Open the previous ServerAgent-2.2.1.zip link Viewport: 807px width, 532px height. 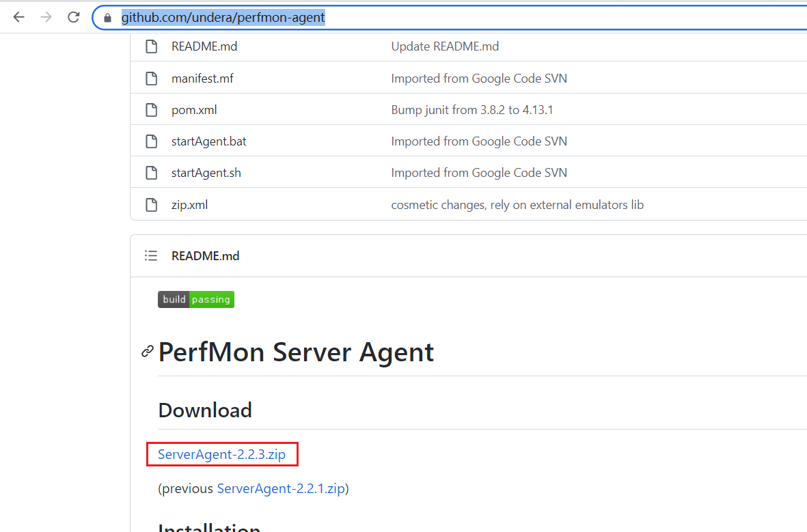(281, 489)
